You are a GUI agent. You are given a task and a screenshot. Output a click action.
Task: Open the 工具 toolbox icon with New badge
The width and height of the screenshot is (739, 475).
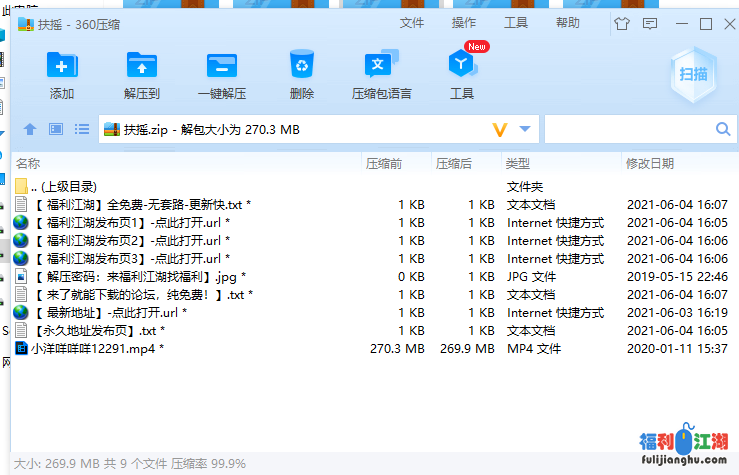[462, 67]
